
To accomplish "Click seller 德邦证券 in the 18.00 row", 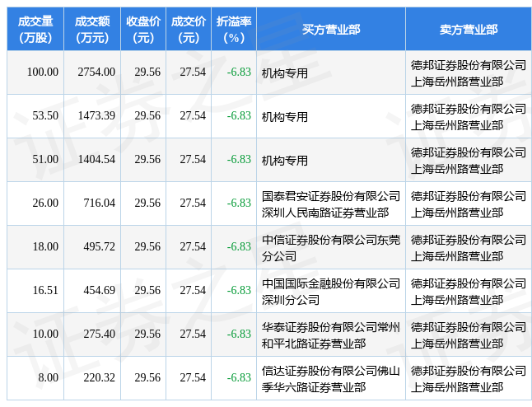I will click(469, 248).
